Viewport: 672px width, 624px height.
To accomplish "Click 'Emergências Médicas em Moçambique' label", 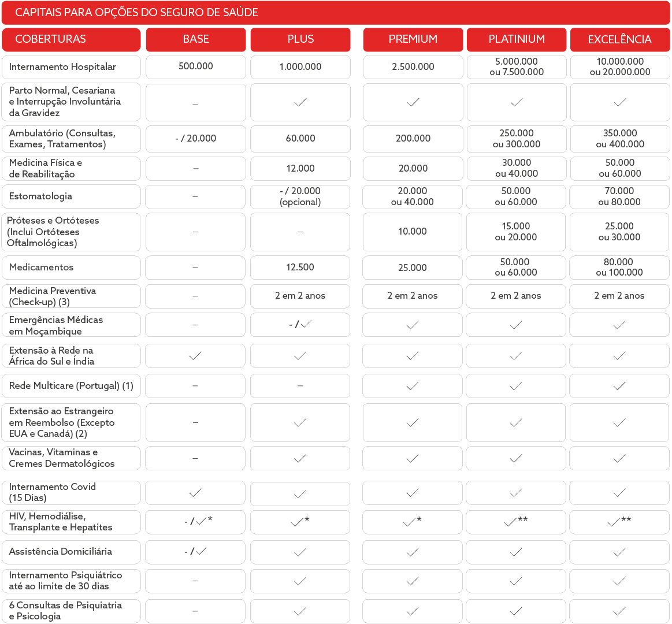I will click(55, 326).
